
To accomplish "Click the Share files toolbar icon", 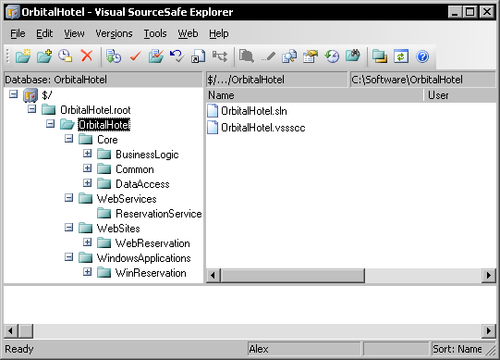I will tap(198, 56).
